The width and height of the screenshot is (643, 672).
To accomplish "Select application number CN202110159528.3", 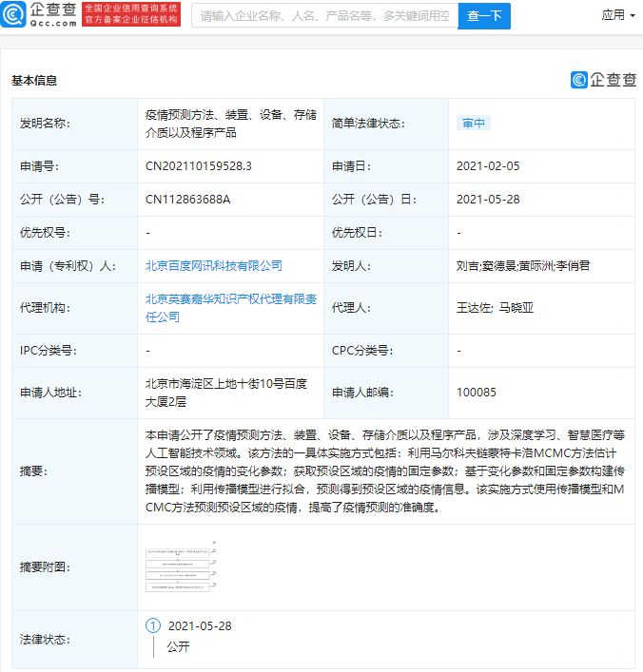I will click(x=199, y=165).
